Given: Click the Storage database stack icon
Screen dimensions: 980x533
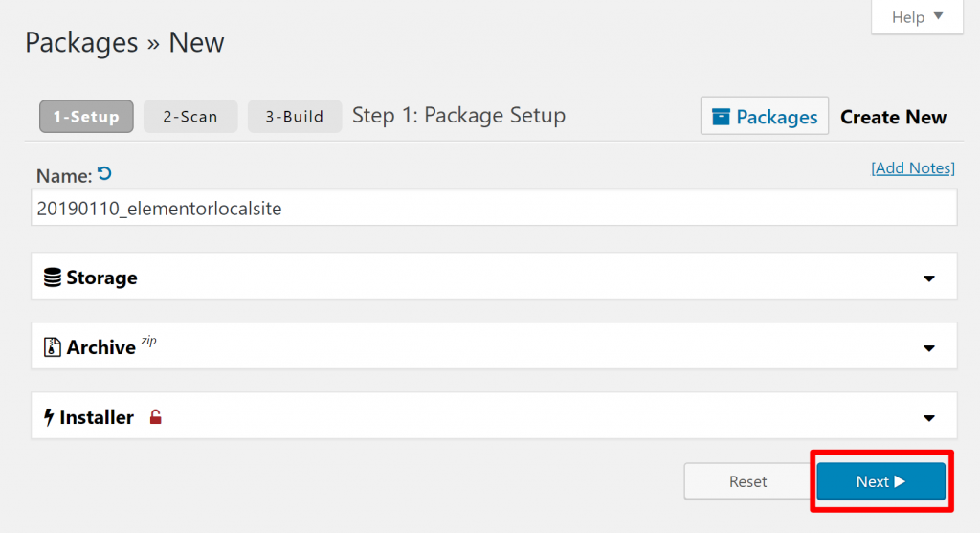Looking at the screenshot, I should coord(53,278).
